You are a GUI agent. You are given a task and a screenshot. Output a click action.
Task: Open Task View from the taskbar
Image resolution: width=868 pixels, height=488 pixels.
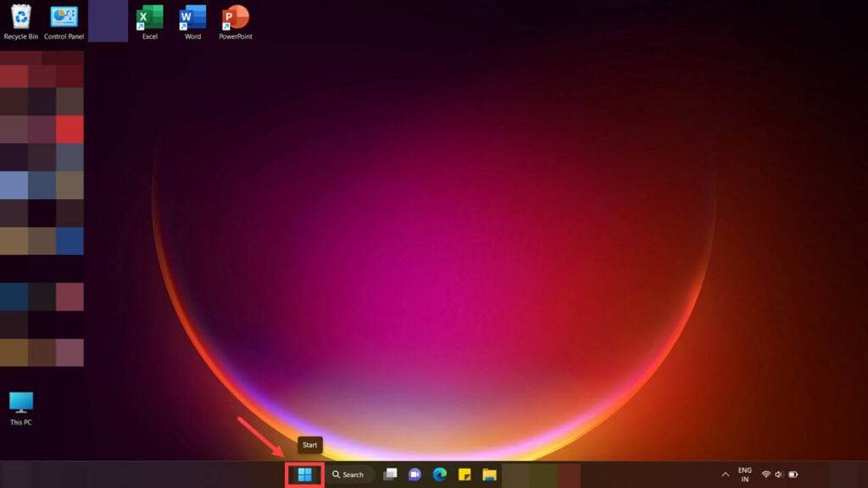pyautogui.click(x=390, y=474)
